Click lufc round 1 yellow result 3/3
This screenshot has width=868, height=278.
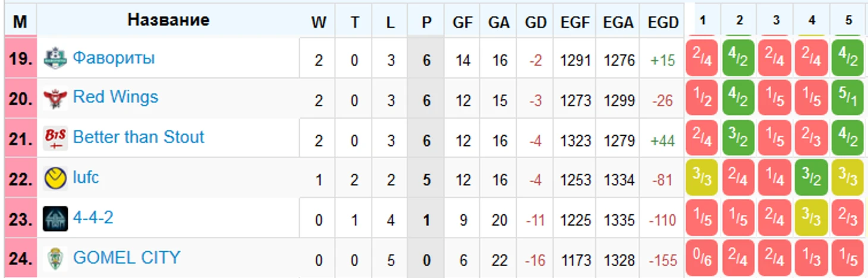click(x=702, y=179)
